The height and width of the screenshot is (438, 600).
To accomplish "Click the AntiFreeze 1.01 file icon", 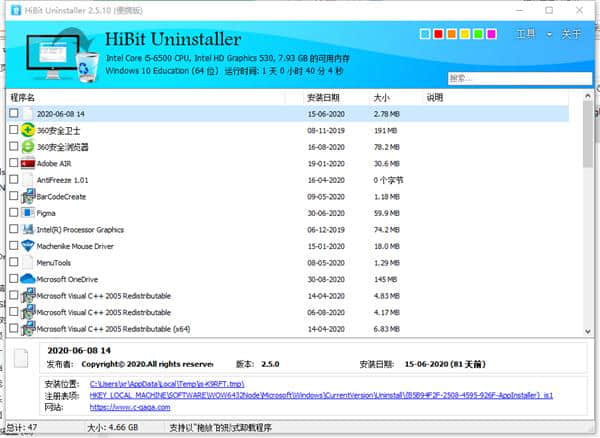I will click(28, 179).
